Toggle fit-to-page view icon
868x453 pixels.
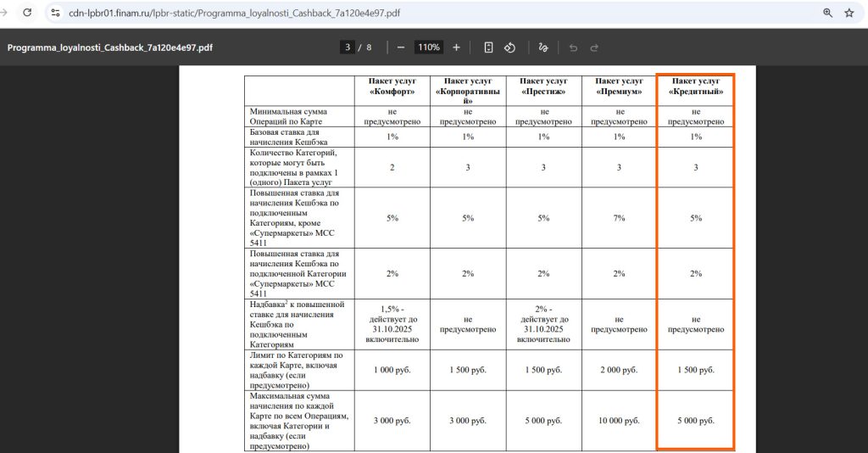click(x=488, y=48)
